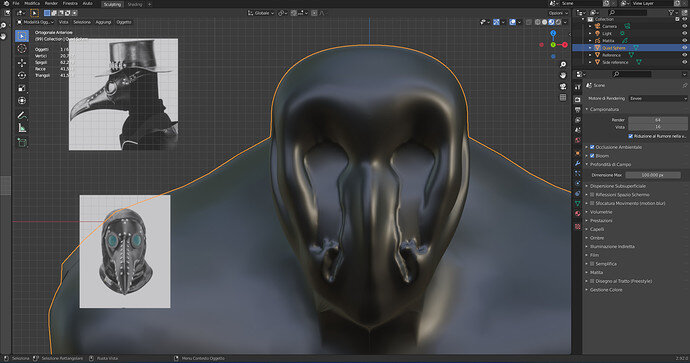690x363 pixels.
Task: Select rendered viewport shading mode sphere
Action: pos(558,22)
